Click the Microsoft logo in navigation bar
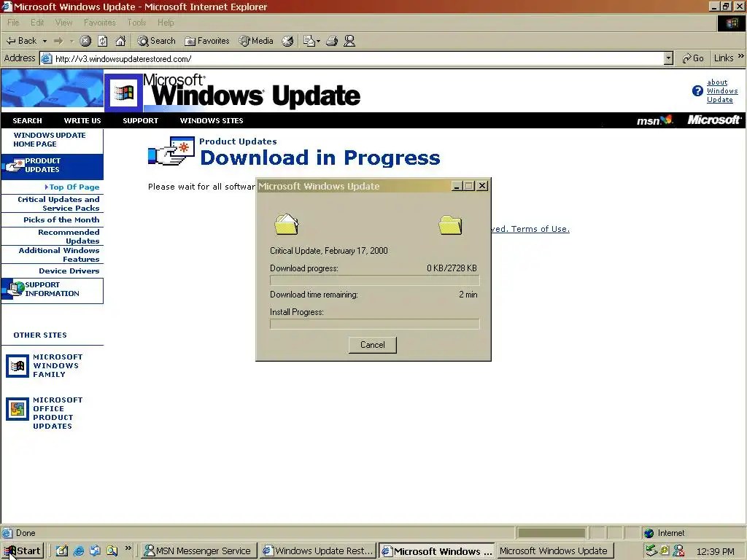The width and height of the screenshot is (747, 560). pyautogui.click(x=714, y=120)
